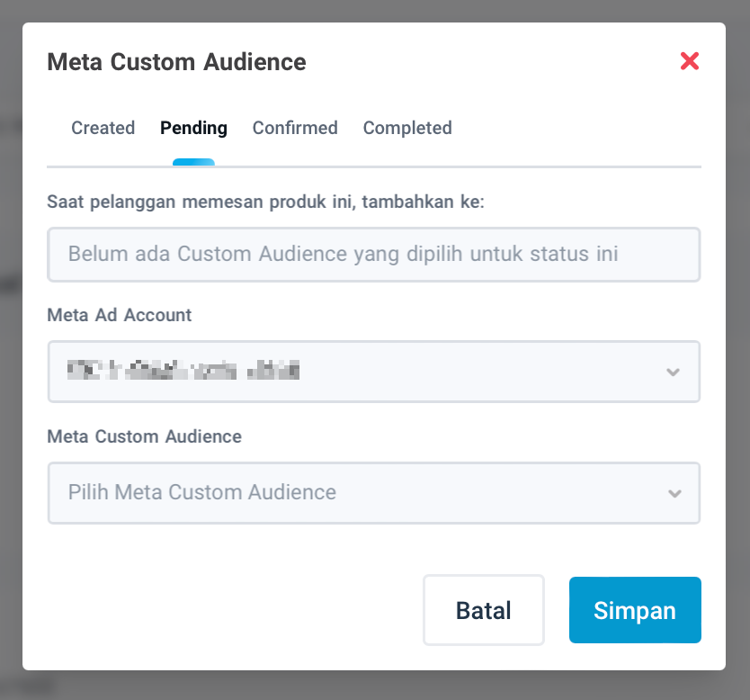The width and height of the screenshot is (750, 700).
Task: Select the Pending tab
Action: coord(193,128)
